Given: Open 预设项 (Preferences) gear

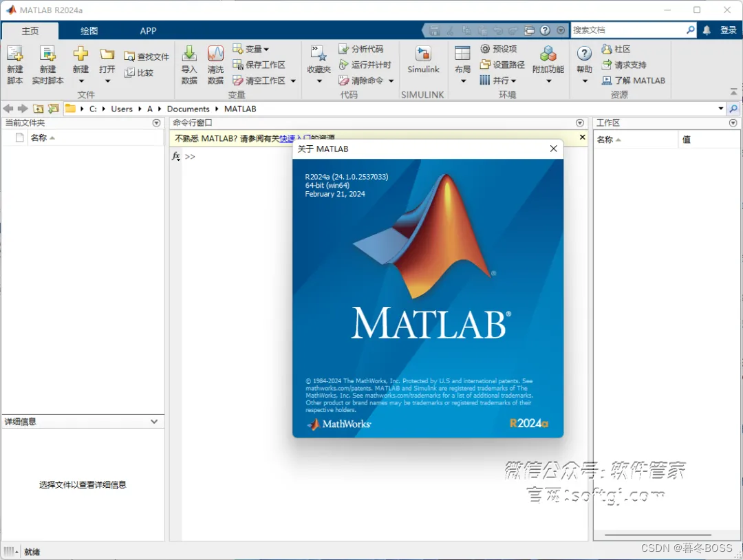Looking at the screenshot, I should tap(499, 49).
